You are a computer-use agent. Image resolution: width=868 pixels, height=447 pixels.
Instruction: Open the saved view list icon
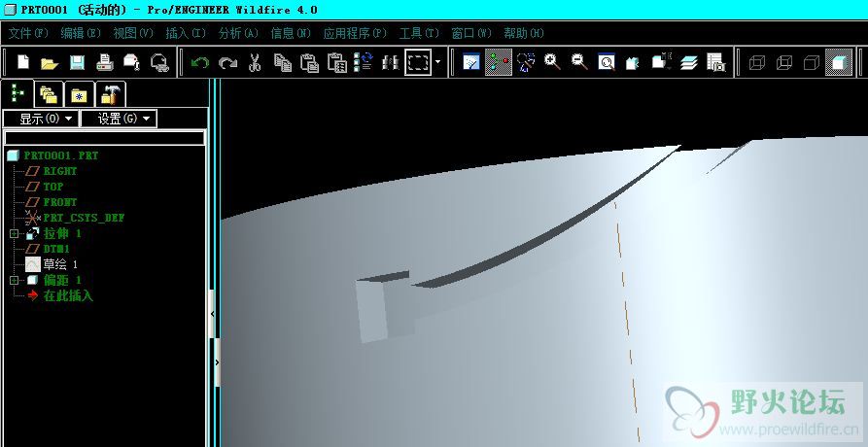pos(661,62)
